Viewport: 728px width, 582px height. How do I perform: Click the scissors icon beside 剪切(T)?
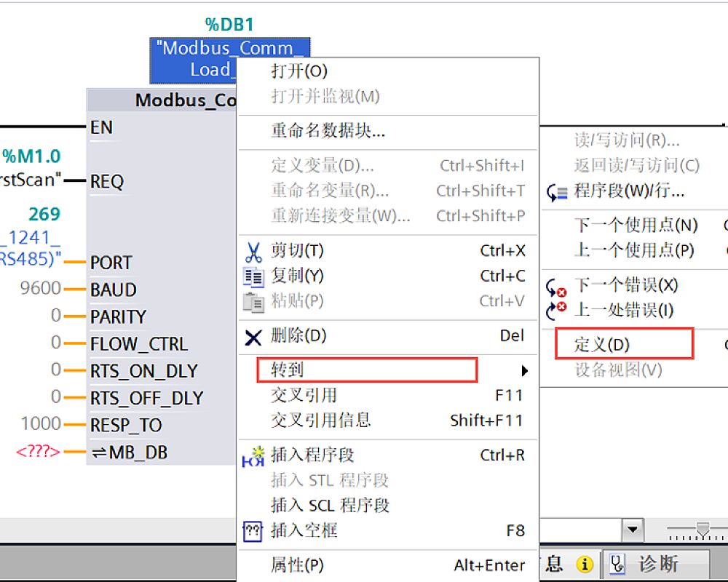253,252
